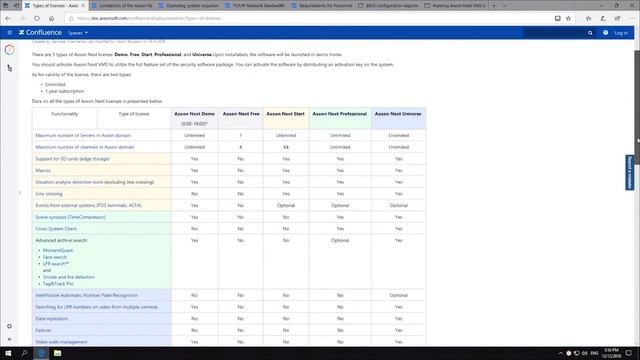Open IntelliVision Automatic Number Plate Recognition link
This screenshot has width=640, height=360.
[86, 295]
